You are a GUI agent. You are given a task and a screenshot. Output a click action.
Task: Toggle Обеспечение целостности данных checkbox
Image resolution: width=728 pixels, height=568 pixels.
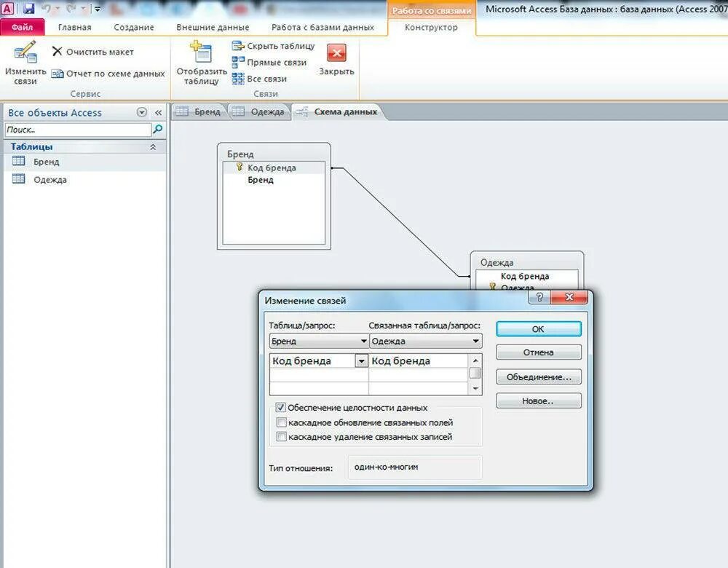point(280,407)
